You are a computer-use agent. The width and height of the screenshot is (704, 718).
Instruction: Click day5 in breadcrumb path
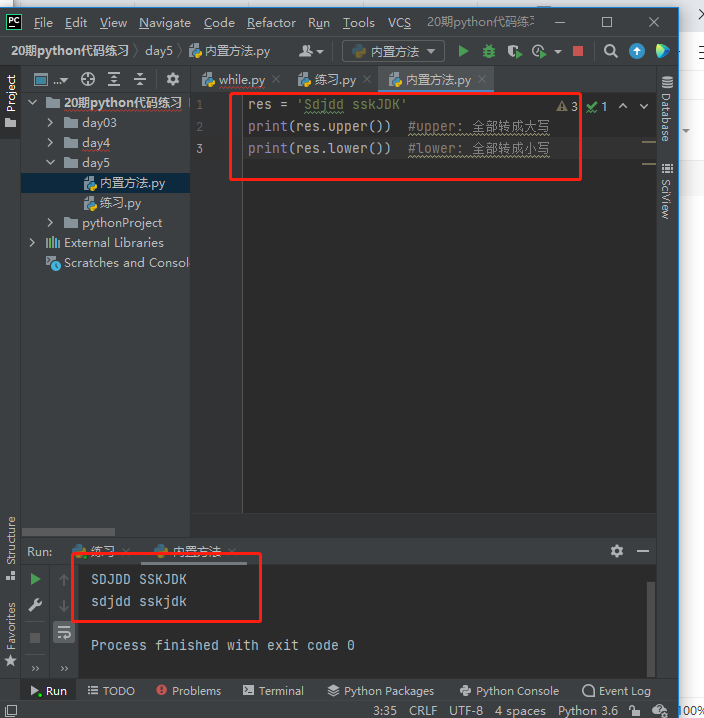pos(158,51)
